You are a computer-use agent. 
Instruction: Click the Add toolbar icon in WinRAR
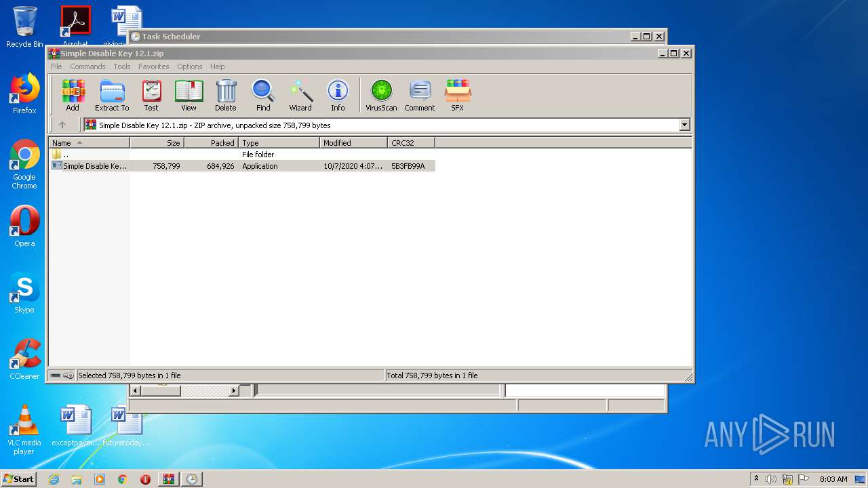pos(73,95)
